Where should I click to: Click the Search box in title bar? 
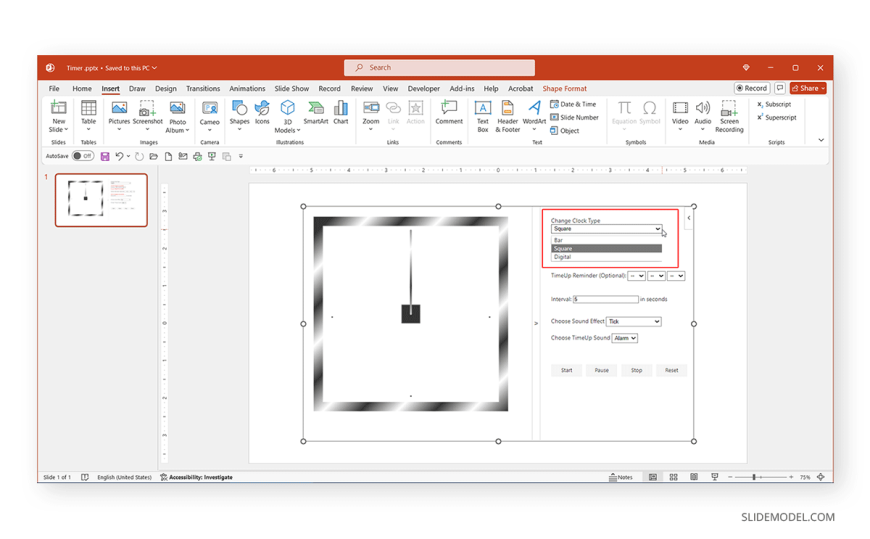[439, 68]
